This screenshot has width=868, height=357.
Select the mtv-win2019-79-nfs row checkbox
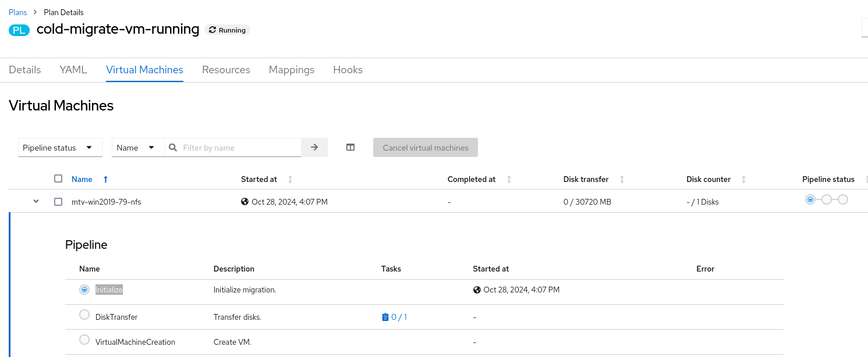[x=58, y=202]
